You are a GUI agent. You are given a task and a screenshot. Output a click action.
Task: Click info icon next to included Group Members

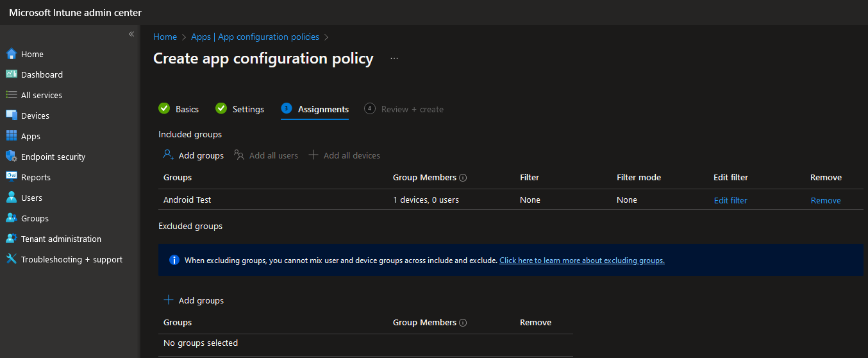point(463,178)
